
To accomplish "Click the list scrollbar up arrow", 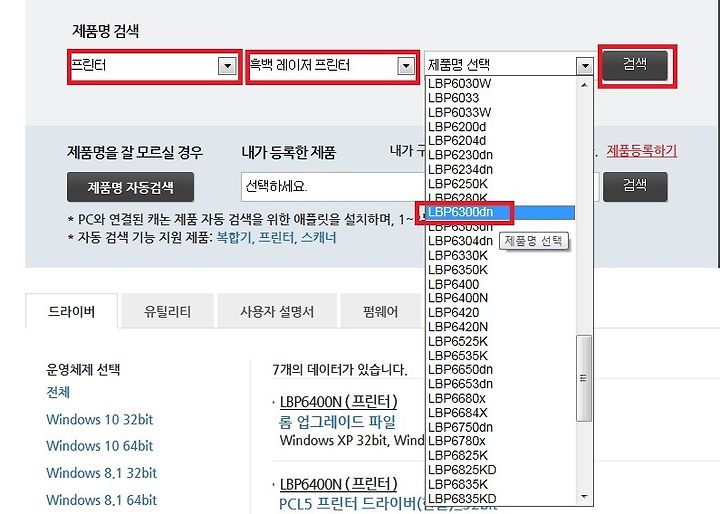I will [x=584, y=85].
